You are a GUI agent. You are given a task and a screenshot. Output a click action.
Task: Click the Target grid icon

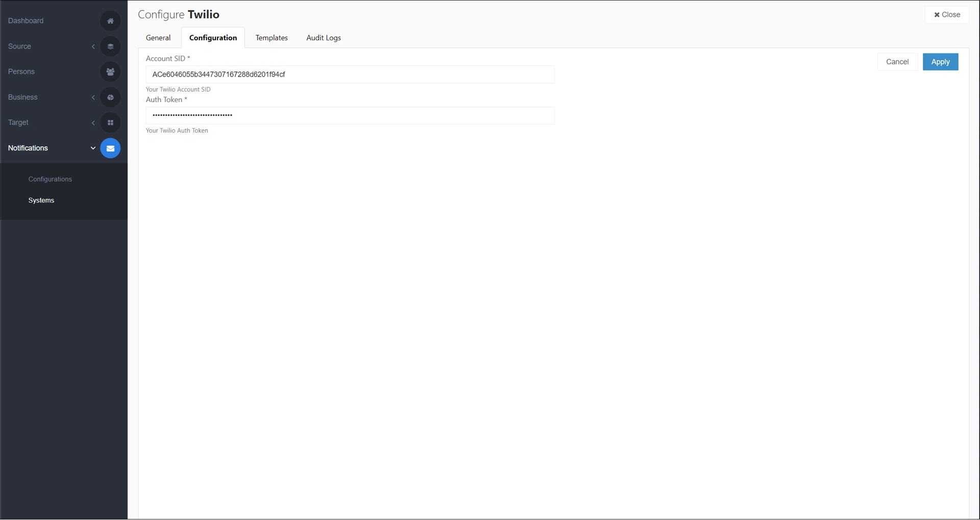110,122
